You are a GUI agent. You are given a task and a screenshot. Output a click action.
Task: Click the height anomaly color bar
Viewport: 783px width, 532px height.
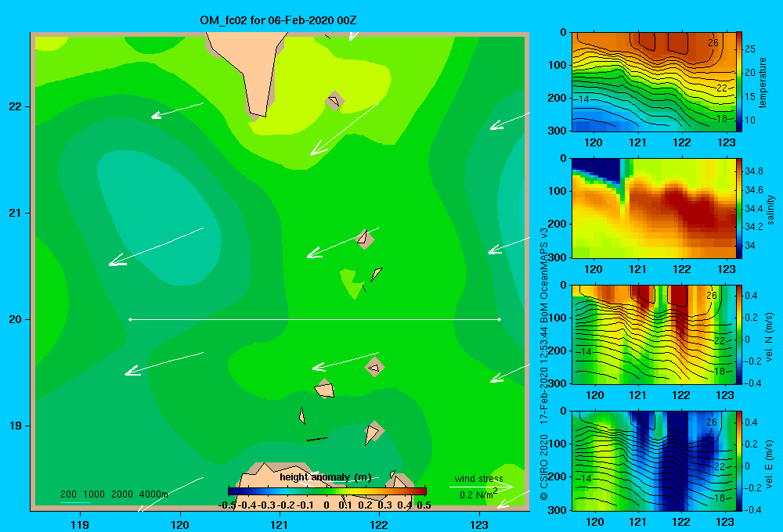[x=327, y=491]
